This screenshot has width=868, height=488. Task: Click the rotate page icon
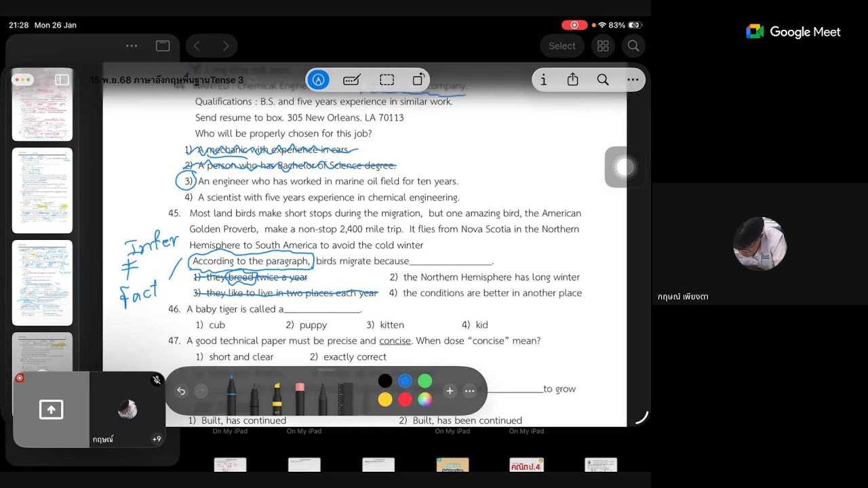pos(420,79)
